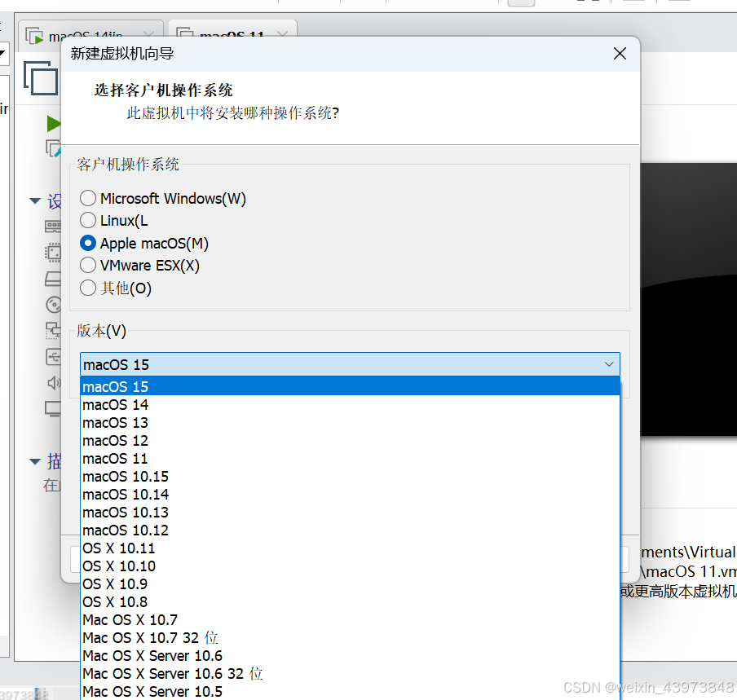Choose macOS 10.12 in the version list
This screenshot has height=700, width=737.
pos(351,530)
